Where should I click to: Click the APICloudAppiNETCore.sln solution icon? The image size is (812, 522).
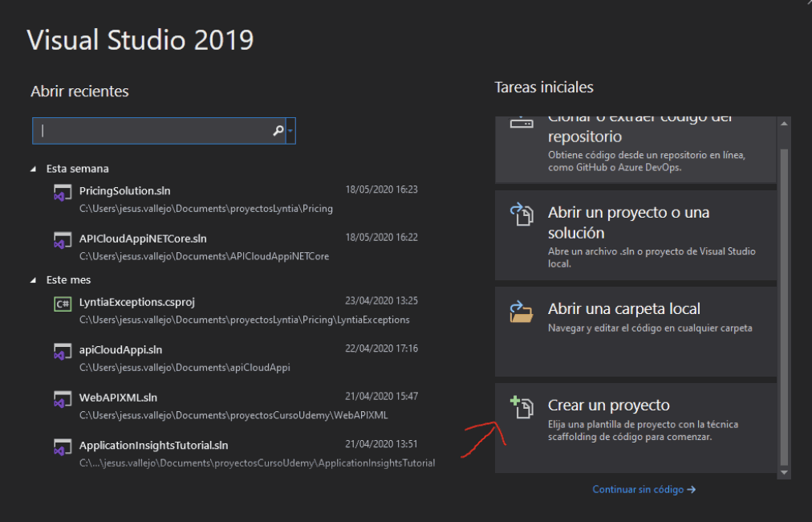tap(63, 242)
